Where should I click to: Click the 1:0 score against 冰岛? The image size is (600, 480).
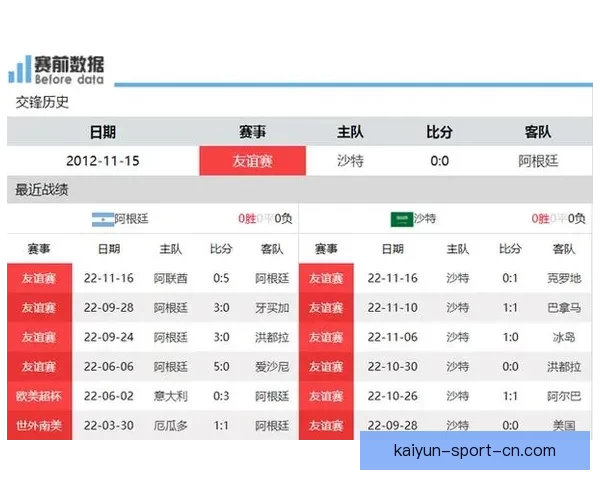tap(510, 337)
